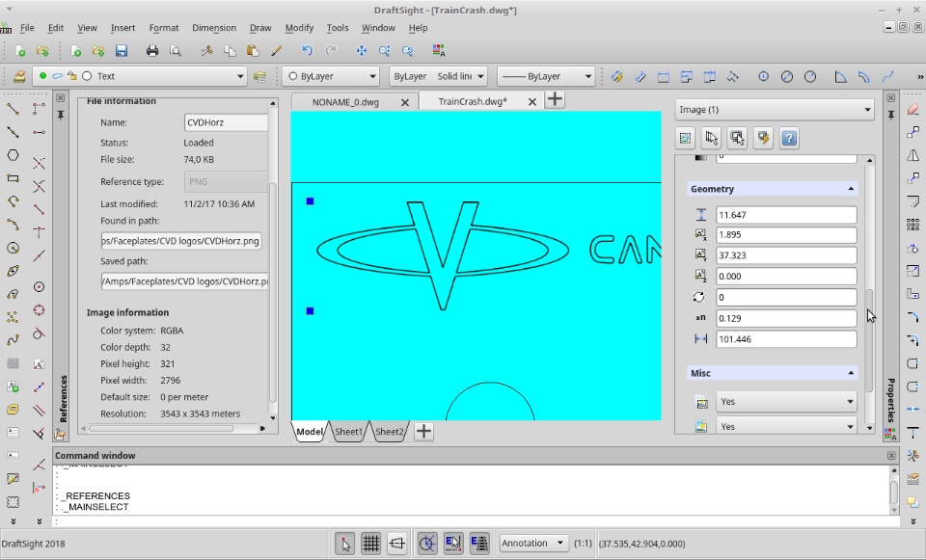Open the Dimension menu
The width and height of the screenshot is (926, 560).
214,28
